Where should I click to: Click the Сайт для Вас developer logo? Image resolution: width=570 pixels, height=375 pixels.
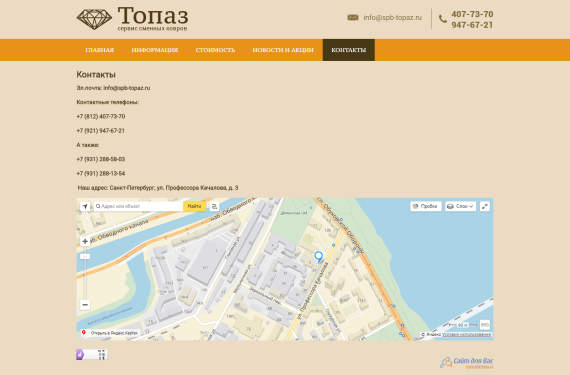click(467, 362)
